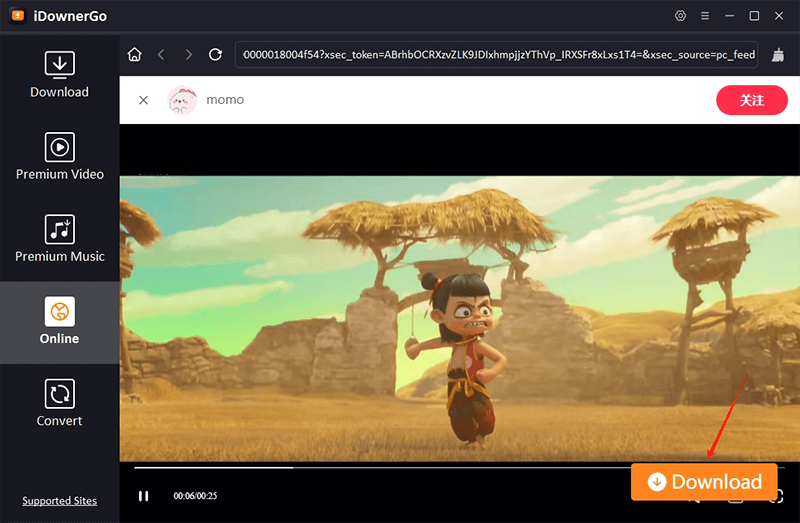Reload the current page

click(215, 54)
